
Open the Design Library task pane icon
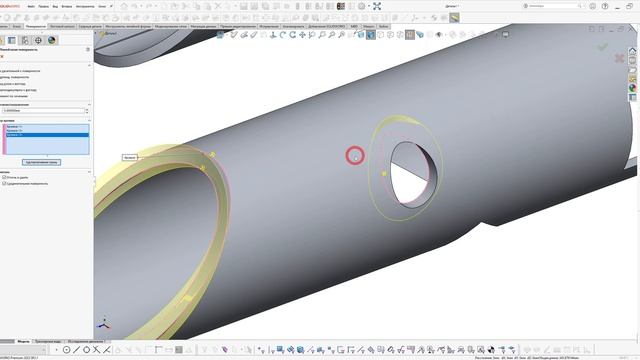(632, 60)
